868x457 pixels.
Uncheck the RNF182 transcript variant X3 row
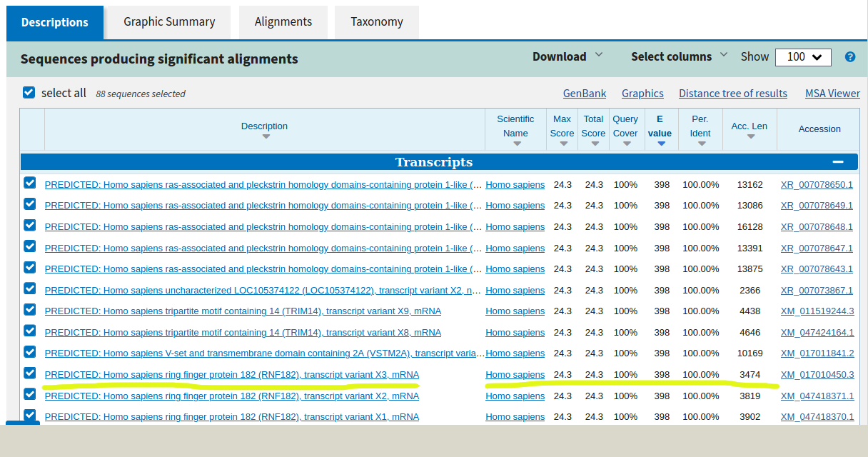point(30,373)
